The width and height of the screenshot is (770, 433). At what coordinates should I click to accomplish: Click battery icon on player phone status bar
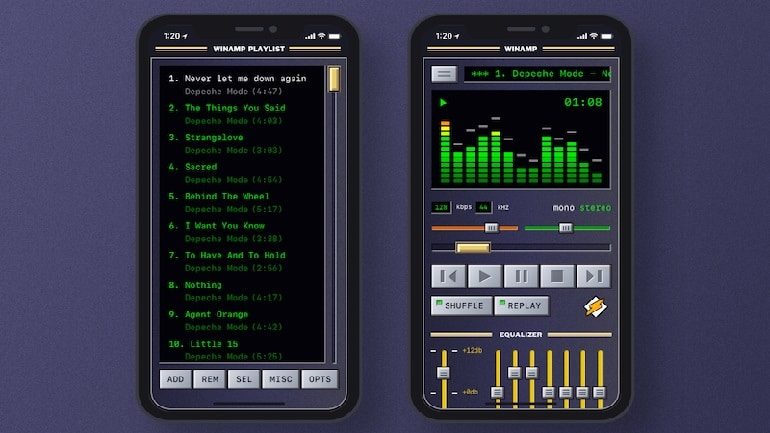click(607, 36)
